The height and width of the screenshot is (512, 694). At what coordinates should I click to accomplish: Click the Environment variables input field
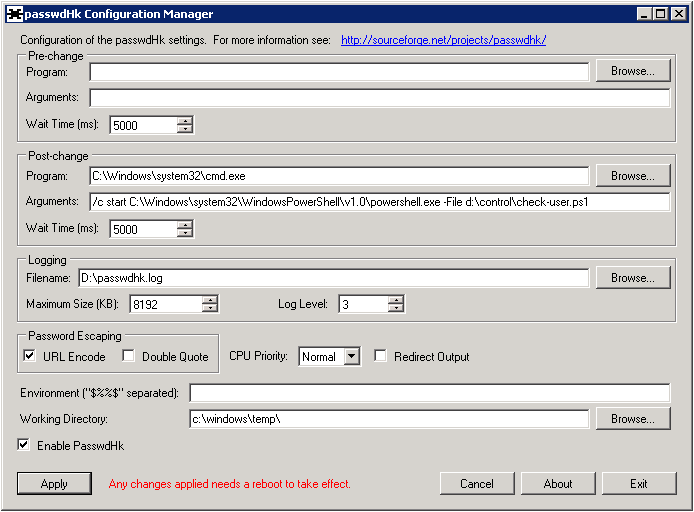click(x=430, y=393)
